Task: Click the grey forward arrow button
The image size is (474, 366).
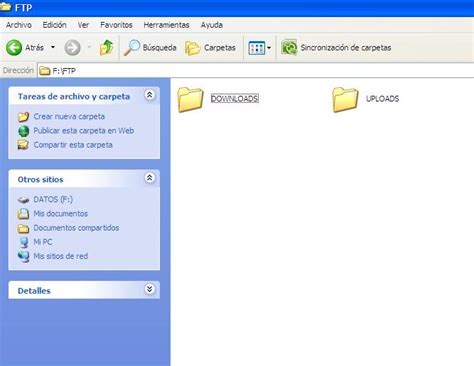Action: point(72,48)
